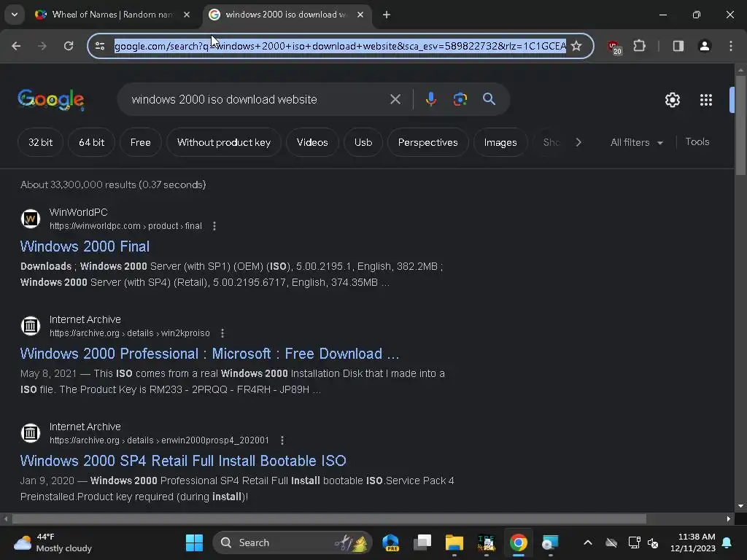The width and height of the screenshot is (747, 560).
Task: Switch to Videos results
Action: click(312, 142)
